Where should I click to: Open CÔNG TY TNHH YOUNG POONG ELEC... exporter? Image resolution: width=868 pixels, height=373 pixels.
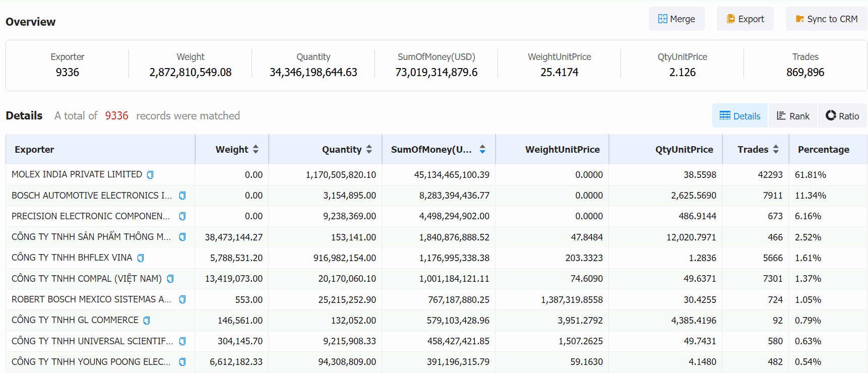91,362
